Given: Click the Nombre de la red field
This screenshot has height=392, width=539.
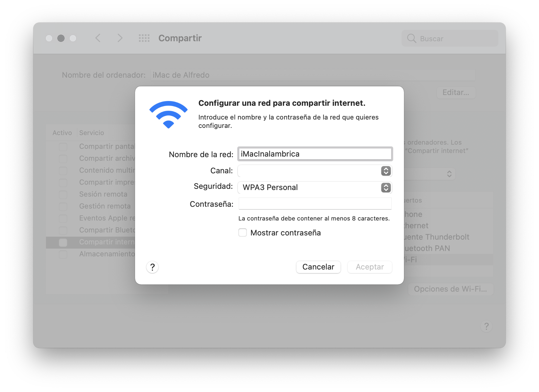Looking at the screenshot, I should coord(315,154).
